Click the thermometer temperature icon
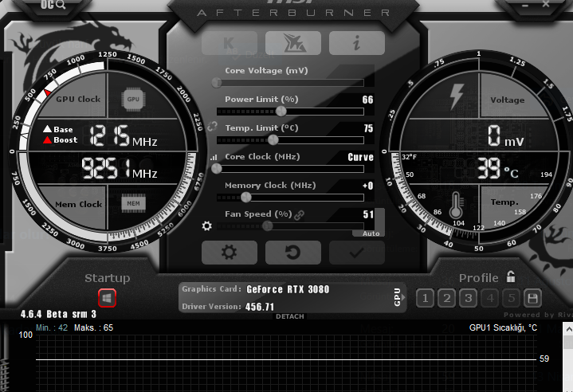The height and width of the screenshot is (392, 573). click(456, 205)
